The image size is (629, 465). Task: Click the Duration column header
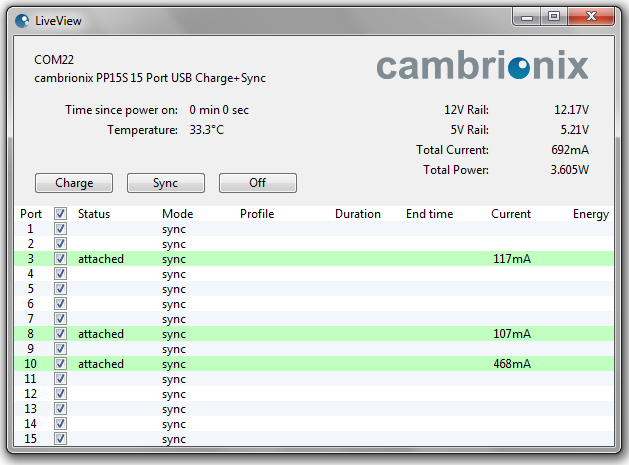pyautogui.click(x=358, y=214)
